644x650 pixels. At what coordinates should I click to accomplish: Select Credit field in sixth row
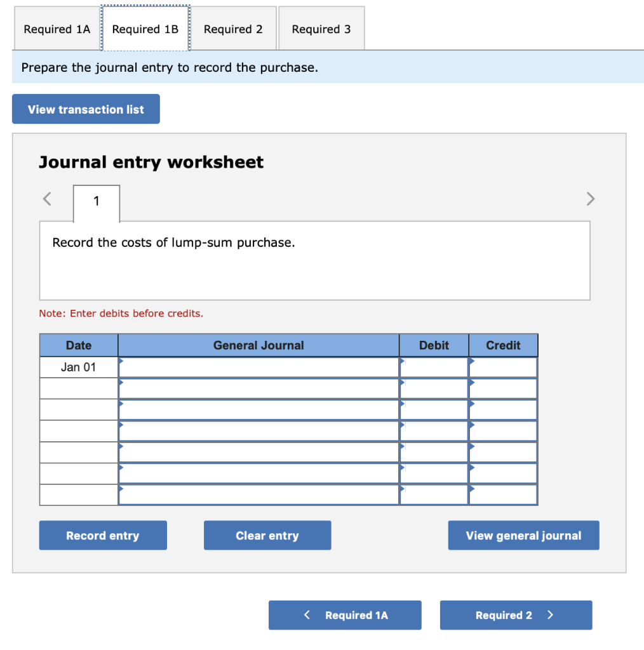(503, 474)
